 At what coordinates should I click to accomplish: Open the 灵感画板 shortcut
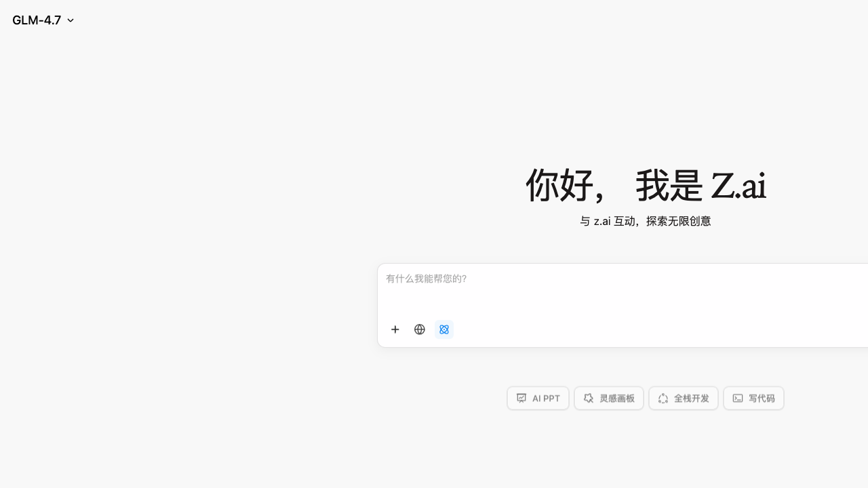click(609, 399)
